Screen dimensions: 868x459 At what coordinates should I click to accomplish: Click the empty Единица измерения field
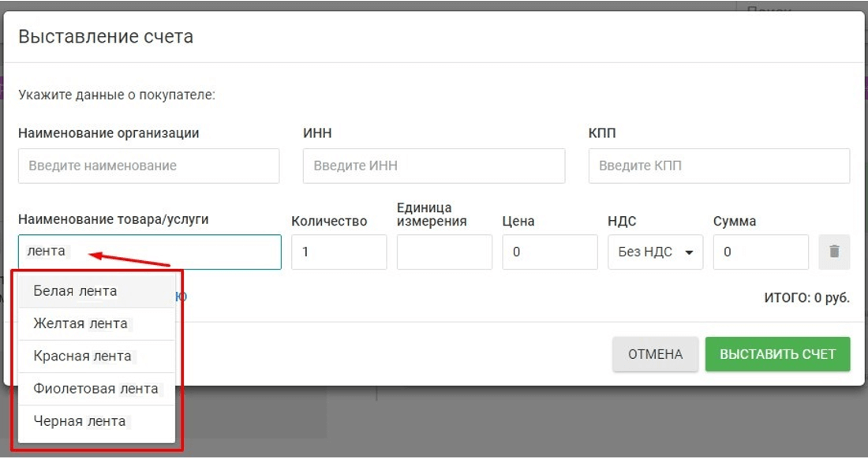coord(444,252)
